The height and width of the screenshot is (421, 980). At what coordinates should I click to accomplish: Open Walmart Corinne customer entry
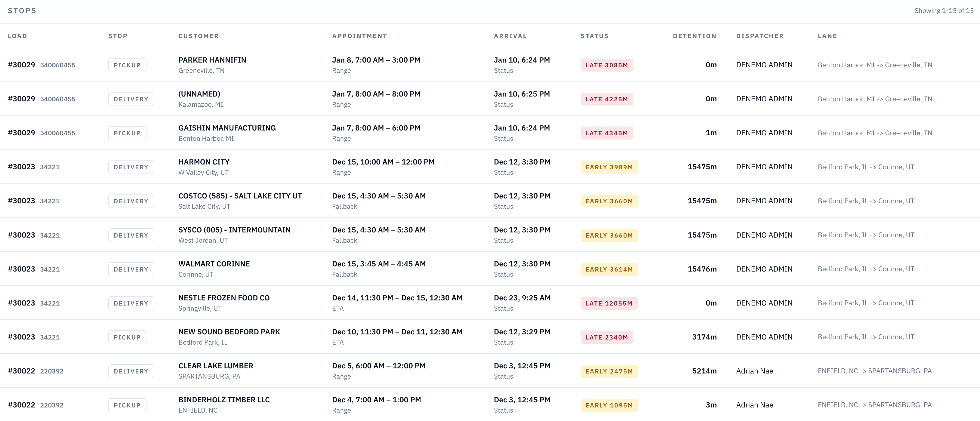(x=214, y=264)
